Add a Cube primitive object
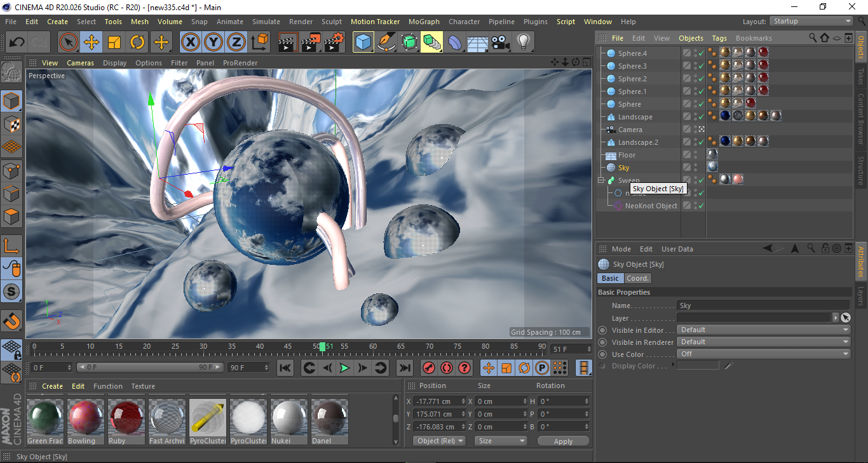The image size is (868, 463). tap(363, 43)
